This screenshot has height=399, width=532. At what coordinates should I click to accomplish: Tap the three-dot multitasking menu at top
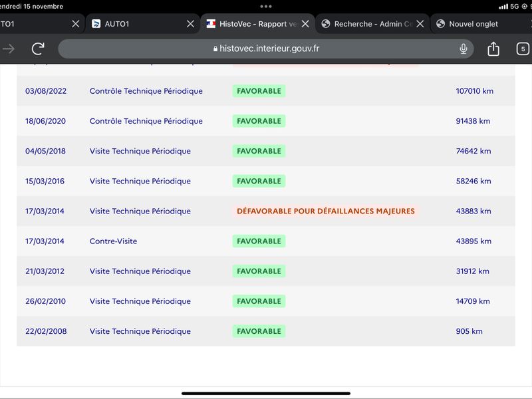[x=266, y=6]
